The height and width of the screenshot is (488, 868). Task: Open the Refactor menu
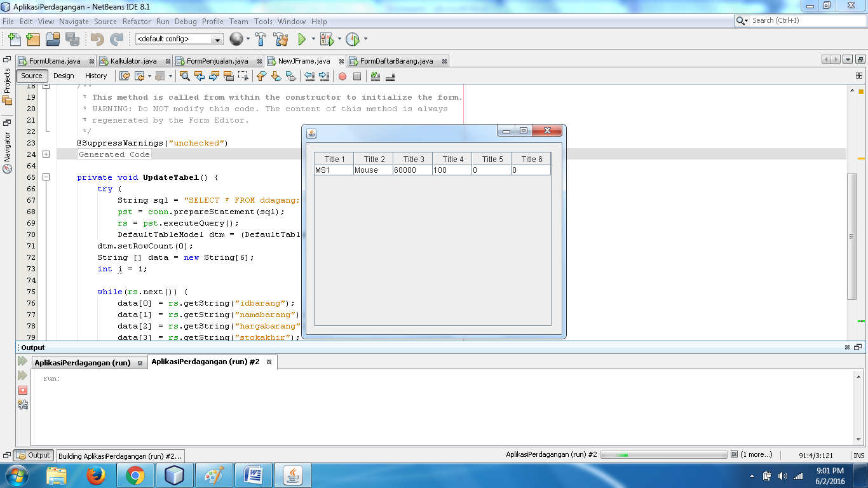tap(137, 21)
